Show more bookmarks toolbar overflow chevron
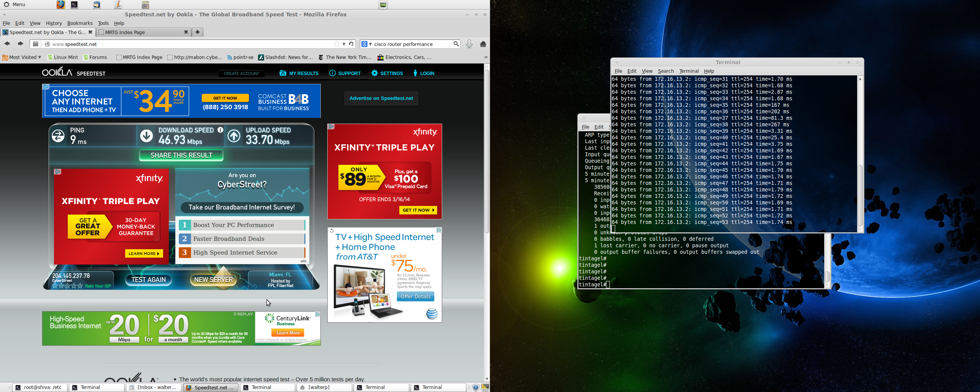This screenshot has width=980, height=392. tap(485, 57)
